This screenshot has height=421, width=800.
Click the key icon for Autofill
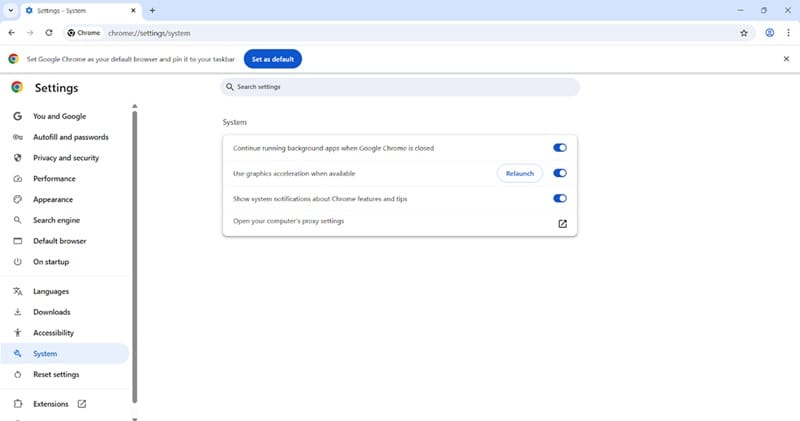click(17, 137)
